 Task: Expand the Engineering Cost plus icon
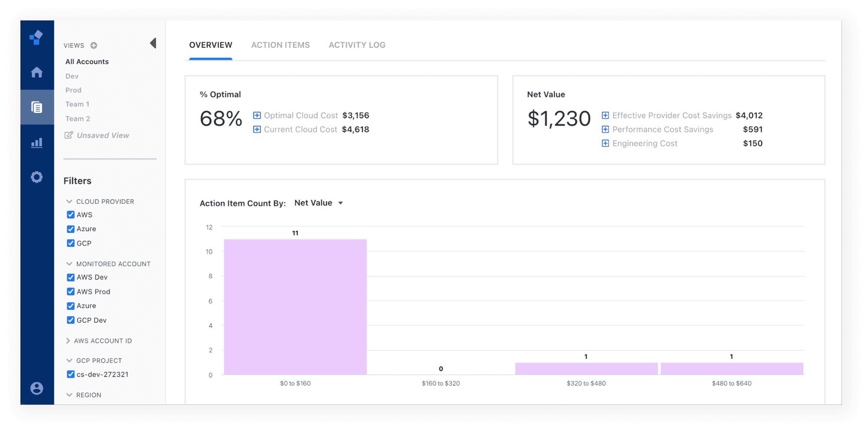605,143
